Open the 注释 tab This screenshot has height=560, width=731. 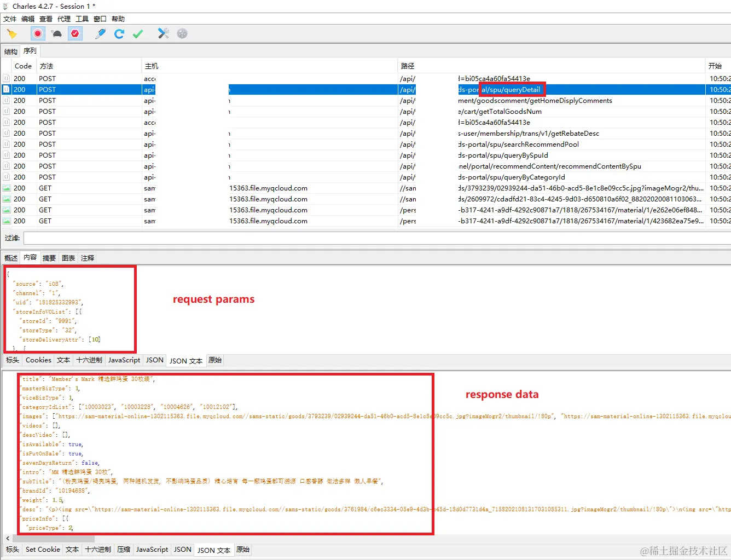[88, 258]
